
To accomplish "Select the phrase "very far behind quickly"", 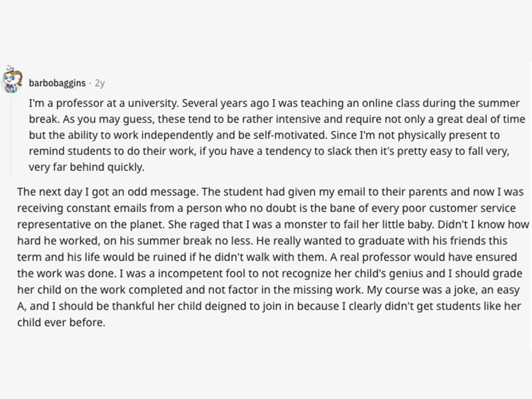I will [x=86, y=168].
